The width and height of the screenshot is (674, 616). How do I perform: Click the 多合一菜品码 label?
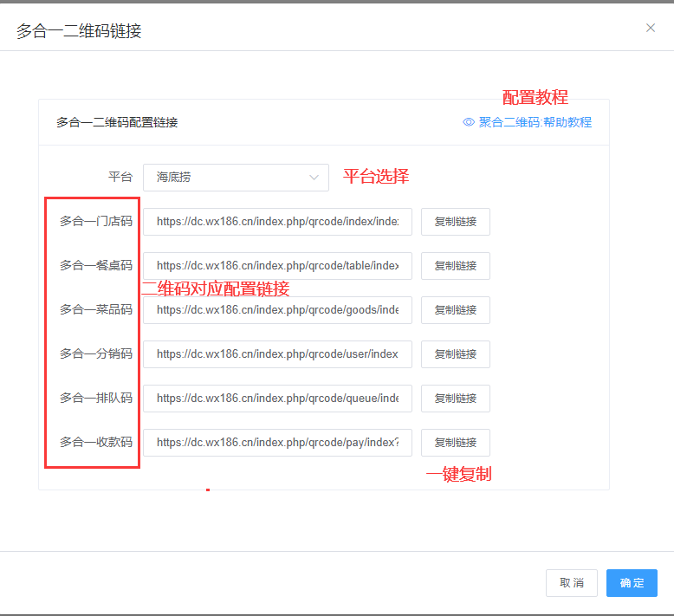96,309
